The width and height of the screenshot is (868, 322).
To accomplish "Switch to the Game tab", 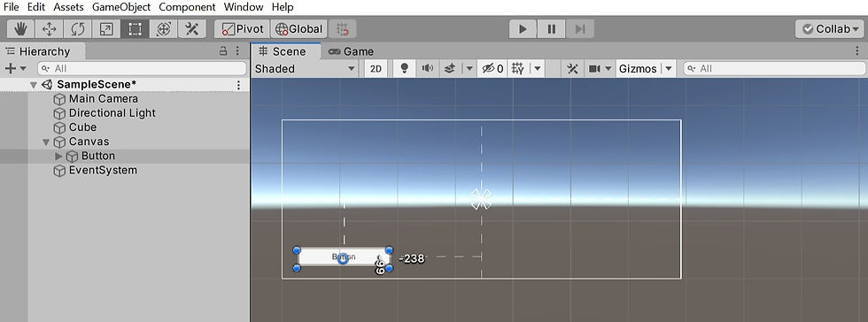I will tap(352, 51).
